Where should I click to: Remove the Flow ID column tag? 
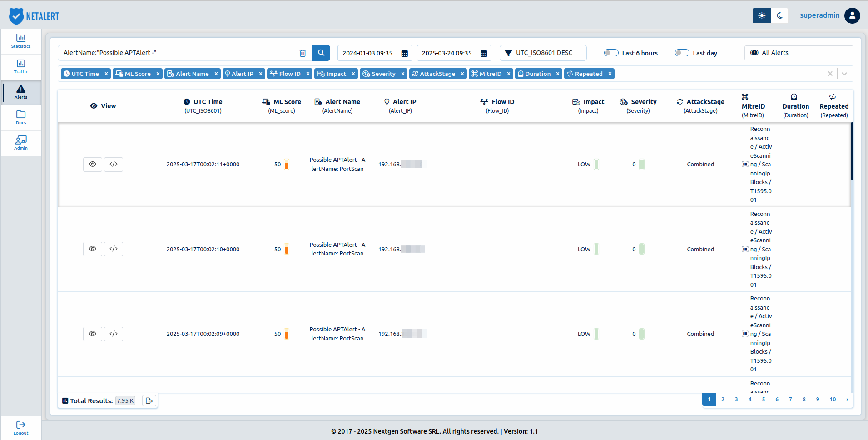click(x=308, y=74)
